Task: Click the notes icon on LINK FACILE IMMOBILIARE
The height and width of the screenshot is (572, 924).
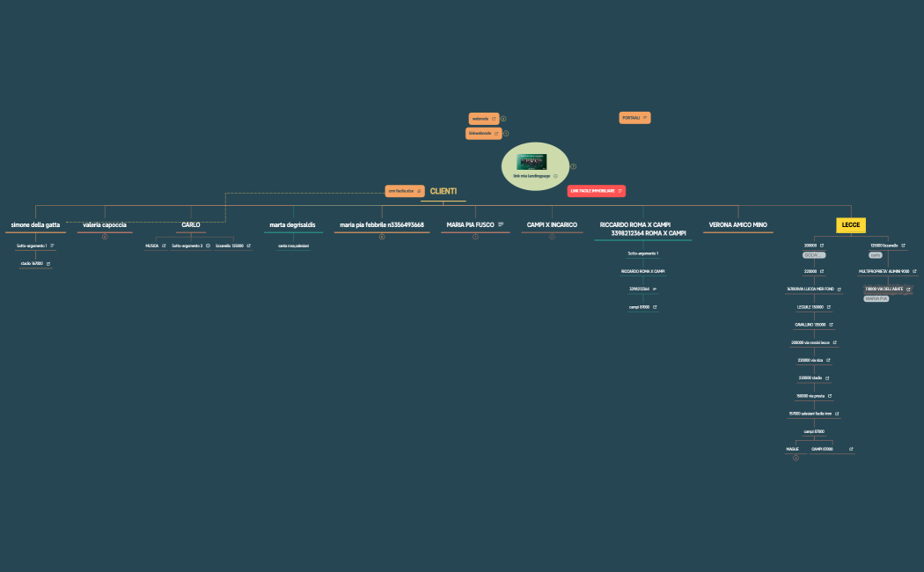Action: 620,191
